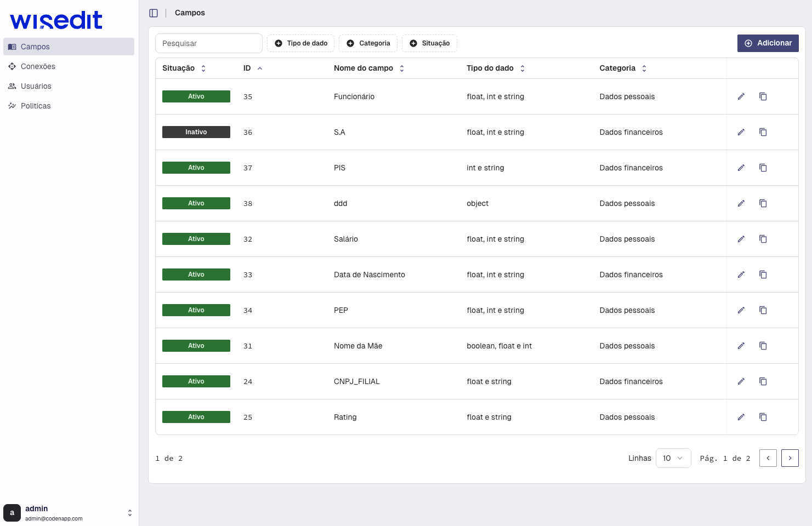This screenshot has width=812, height=526.
Task: Click the edit pencil for Funcionário row
Action: 741,96
